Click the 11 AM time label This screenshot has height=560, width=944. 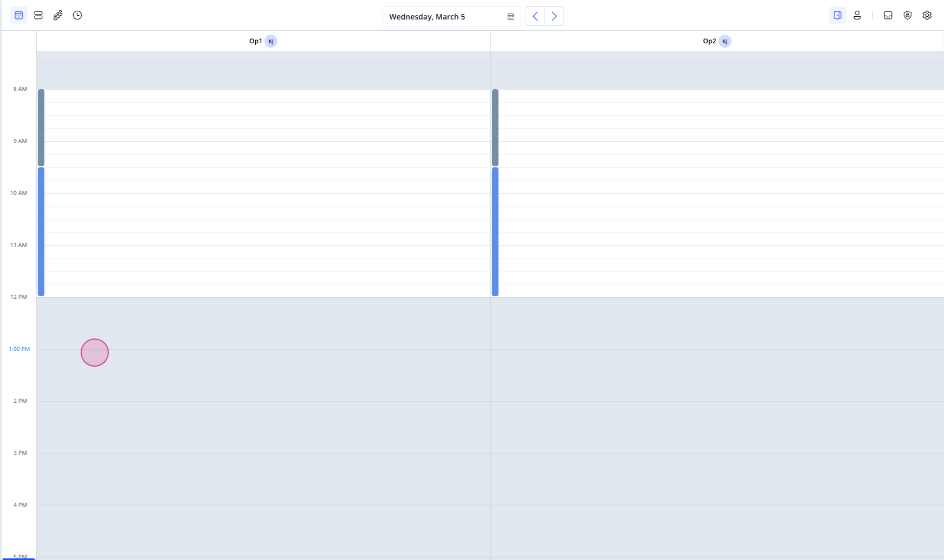[x=18, y=245]
